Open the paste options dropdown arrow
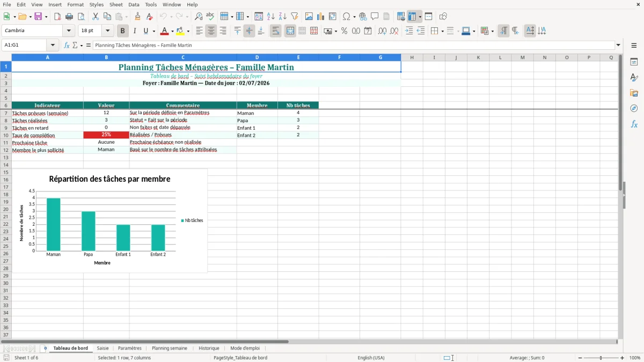 pos(127,17)
